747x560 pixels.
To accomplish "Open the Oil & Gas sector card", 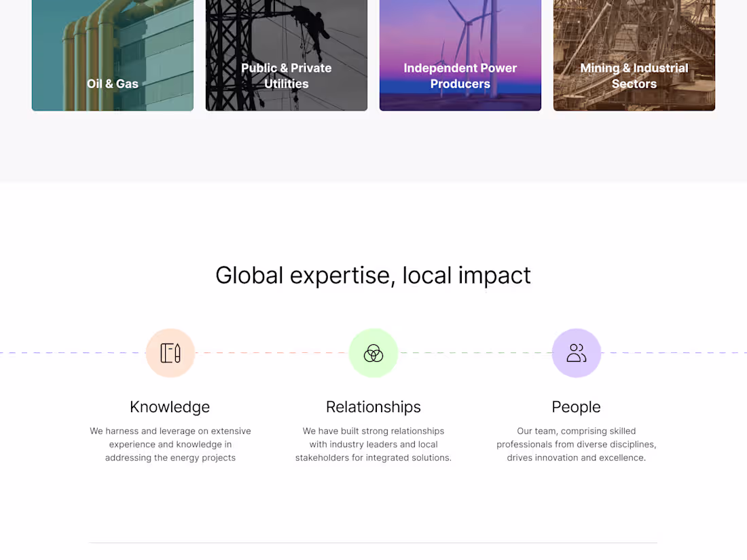I will [x=112, y=56].
